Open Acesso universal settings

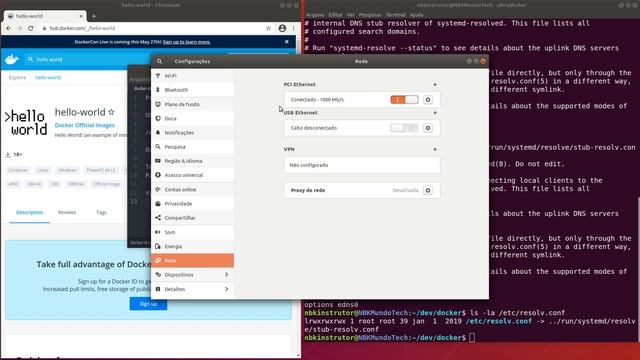pyautogui.click(x=192, y=175)
